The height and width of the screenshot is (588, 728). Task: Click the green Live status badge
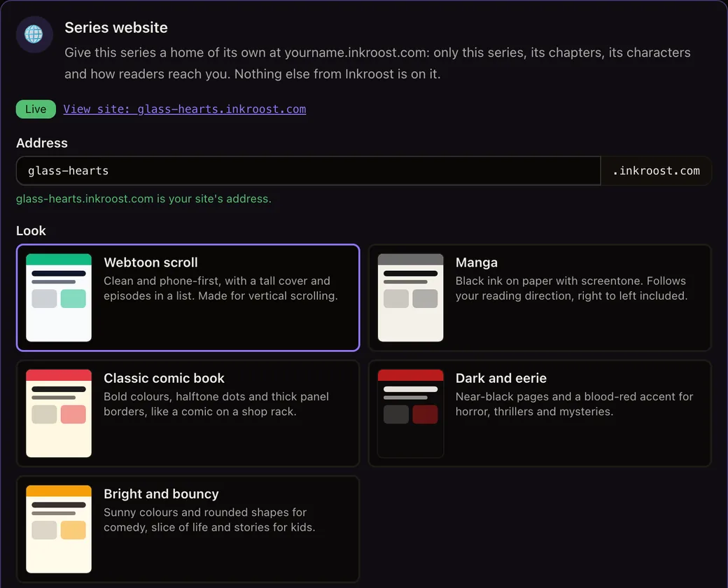(36, 109)
